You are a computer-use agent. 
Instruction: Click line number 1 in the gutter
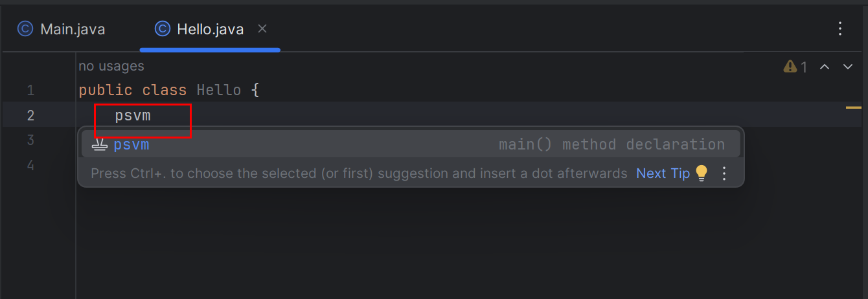[x=30, y=91]
